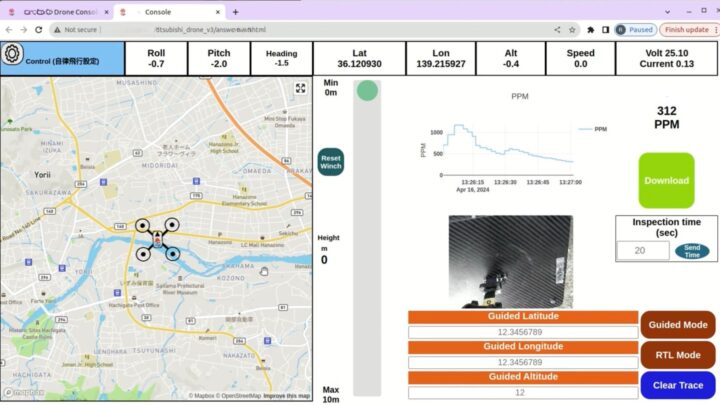
Task: Click the Control (自律飛行設定) panel label
Action: pyautogui.click(x=62, y=61)
